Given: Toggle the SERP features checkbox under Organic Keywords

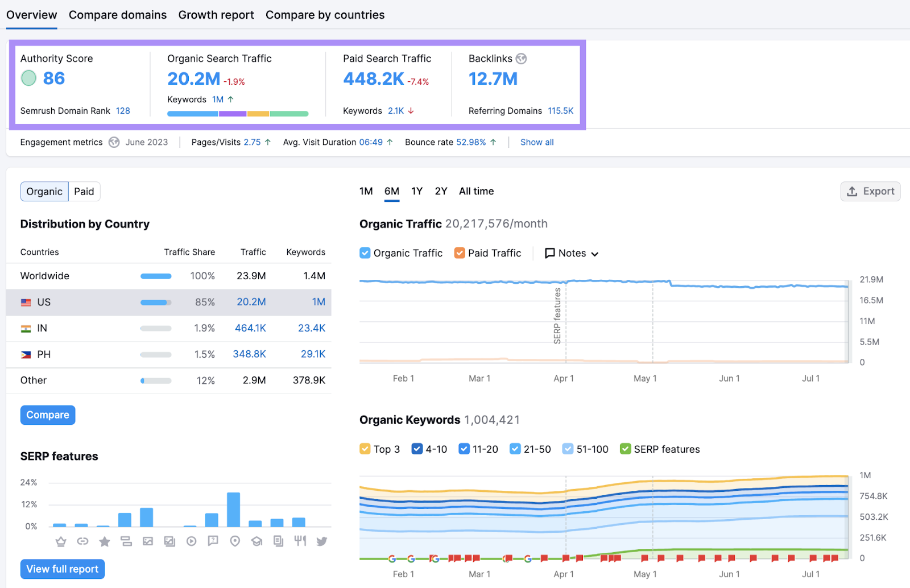Looking at the screenshot, I should [625, 449].
